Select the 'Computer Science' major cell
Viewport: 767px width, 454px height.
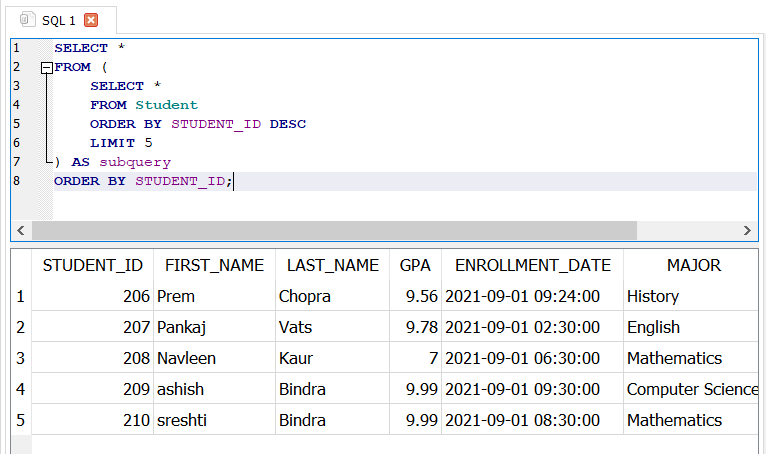point(691,389)
